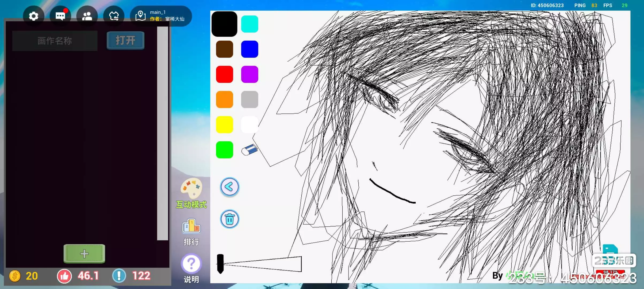Open the outfit change icon
The height and width of the screenshot is (289, 644).
click(x=114, y=16)
